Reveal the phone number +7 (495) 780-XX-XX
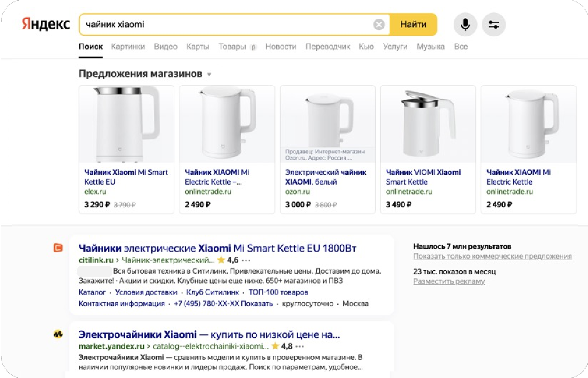 pos(223,304)
